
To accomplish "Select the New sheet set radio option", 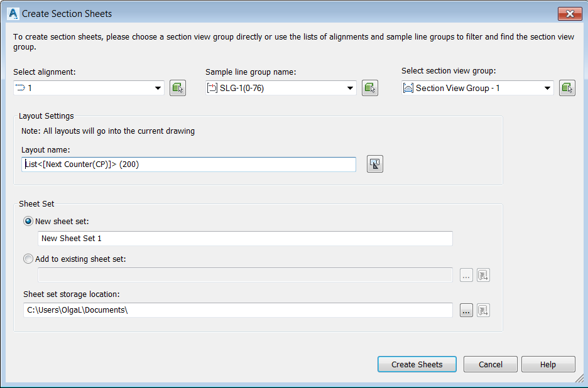I will point(28,221).
